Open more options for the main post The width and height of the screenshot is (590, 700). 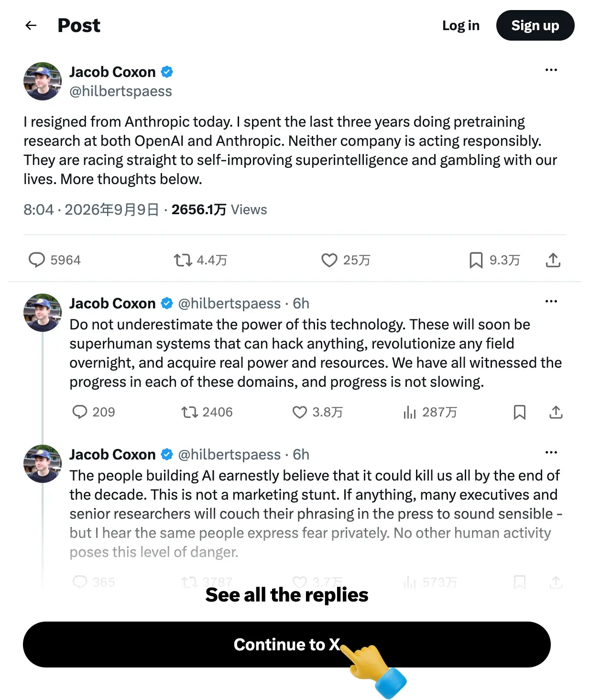click(x=551, y=70)
